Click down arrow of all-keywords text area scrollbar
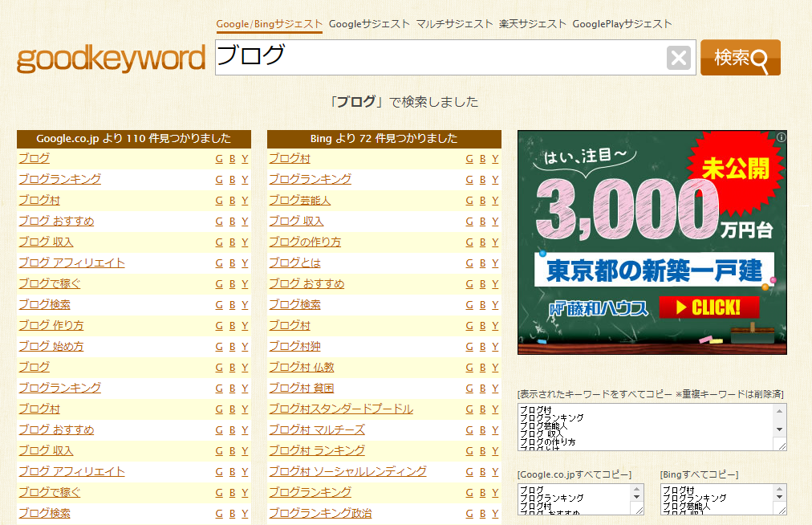 779,429
